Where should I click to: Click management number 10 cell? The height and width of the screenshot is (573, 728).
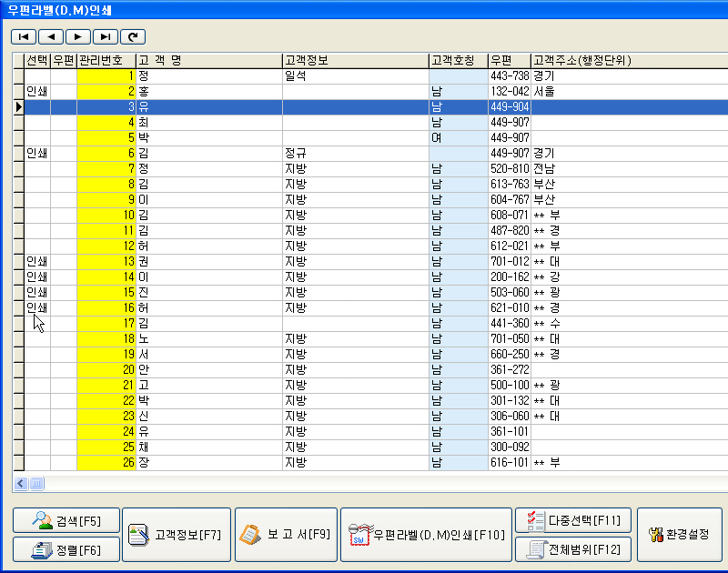coord(106,216)
